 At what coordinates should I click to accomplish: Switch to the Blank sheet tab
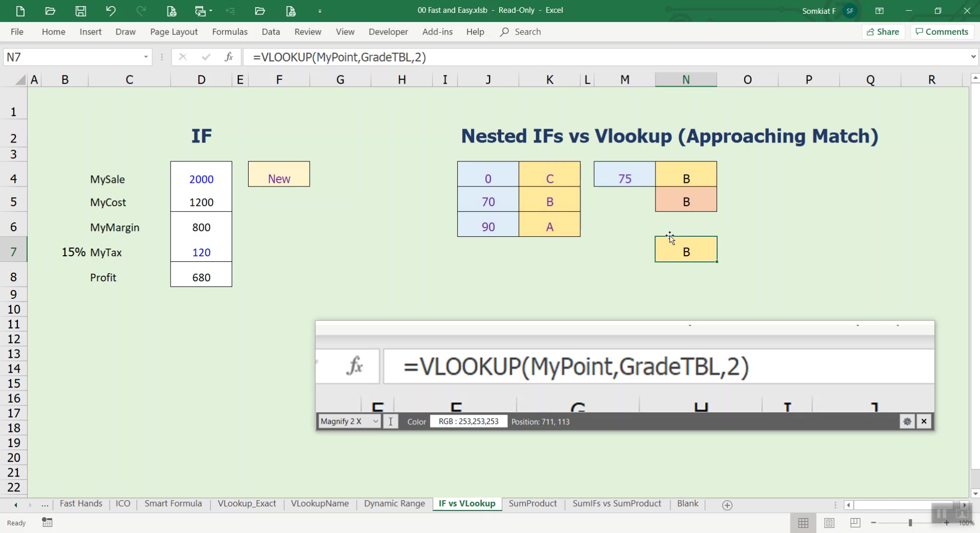click(687, 504)
